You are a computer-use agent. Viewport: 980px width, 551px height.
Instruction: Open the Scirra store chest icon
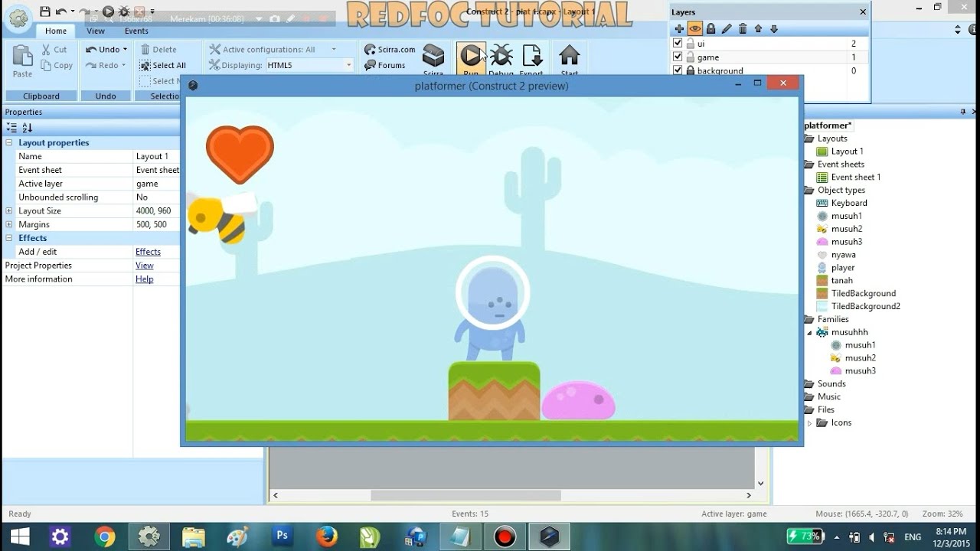pyautogui.click(x=433, y=56)
